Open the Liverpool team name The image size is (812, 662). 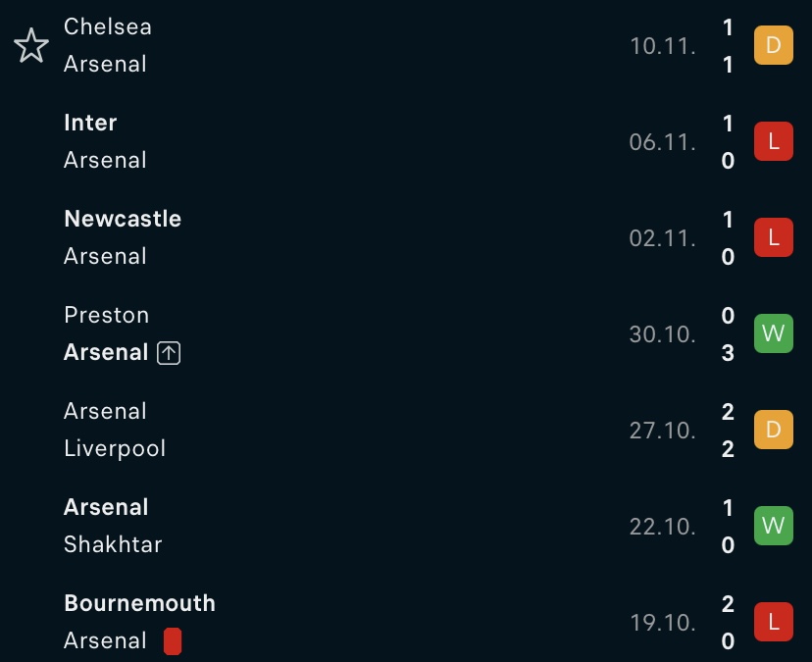click(115, 448)
